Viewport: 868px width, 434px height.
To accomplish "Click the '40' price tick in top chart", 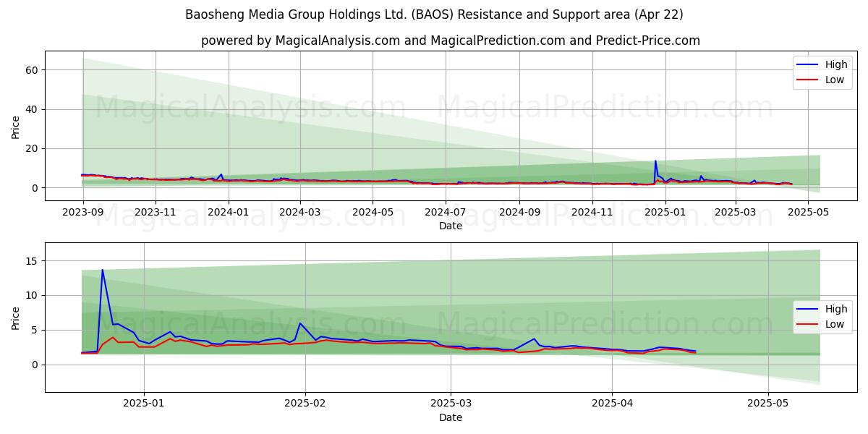I will [33, 109].
